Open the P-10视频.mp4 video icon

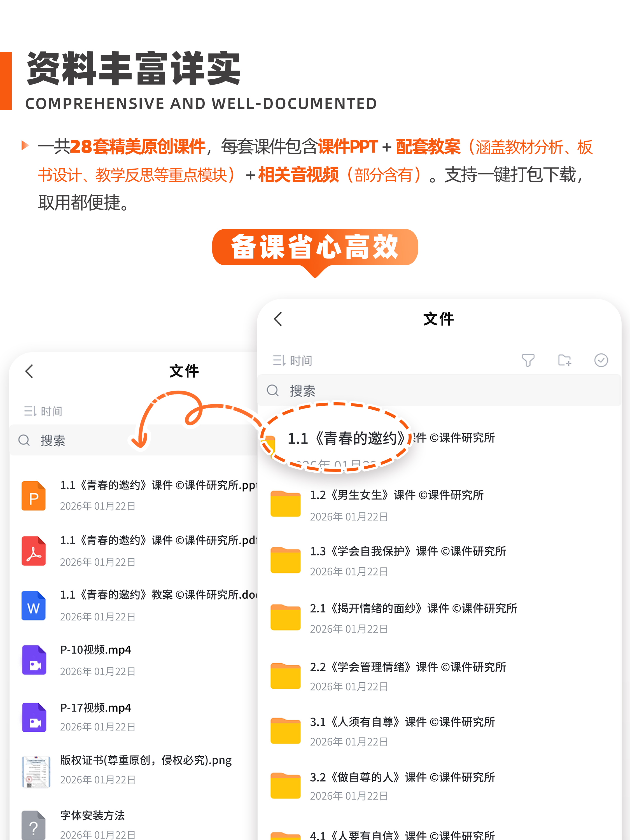tap(34, 660)
